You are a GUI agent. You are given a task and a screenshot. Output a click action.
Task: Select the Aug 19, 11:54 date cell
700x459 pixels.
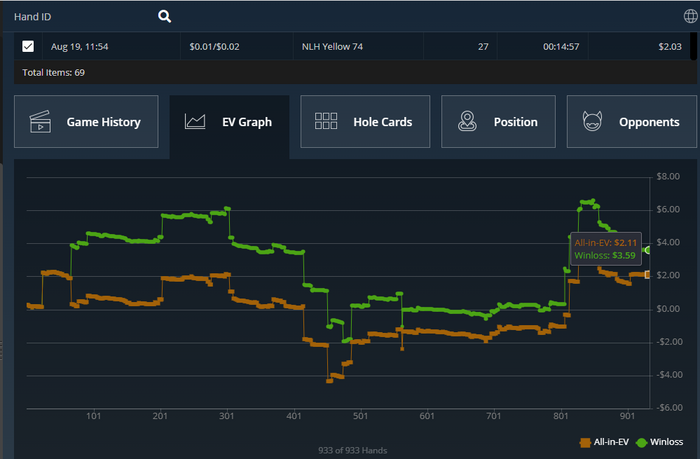point(111,46)
